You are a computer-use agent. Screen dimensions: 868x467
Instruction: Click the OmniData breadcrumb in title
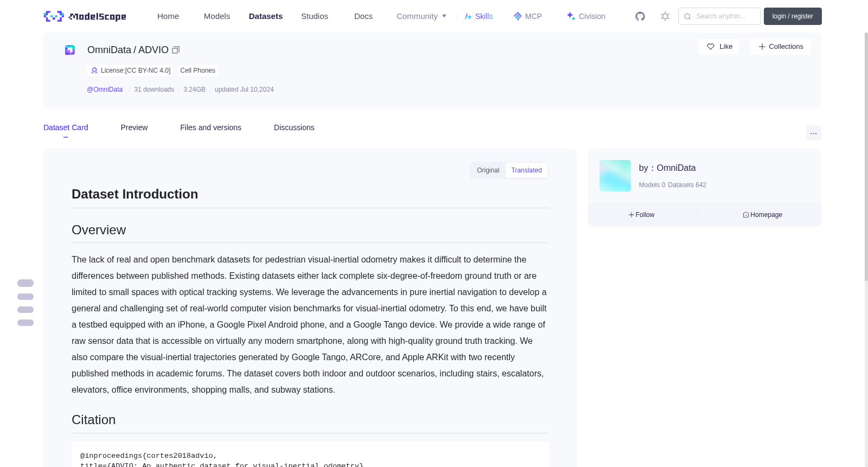click(109, 50)
